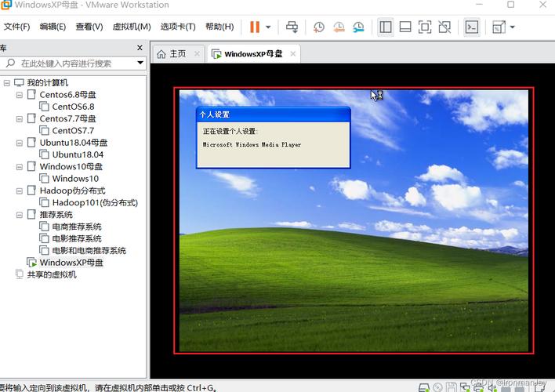Image resolution: width=555 pixels, height=392 pixels.
Task: Select the Centos7.7母盘 entry
Action: pos(67,118)
